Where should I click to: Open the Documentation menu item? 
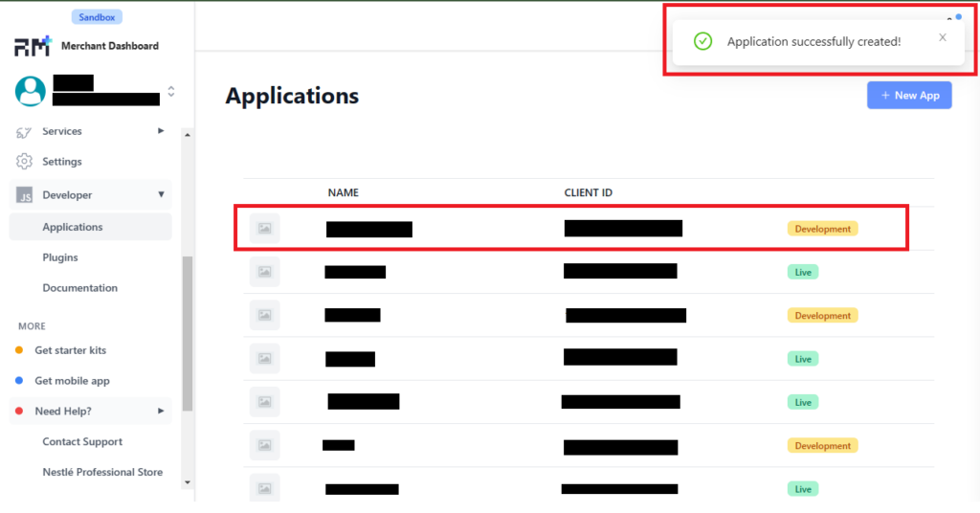[x=80, y=288]
